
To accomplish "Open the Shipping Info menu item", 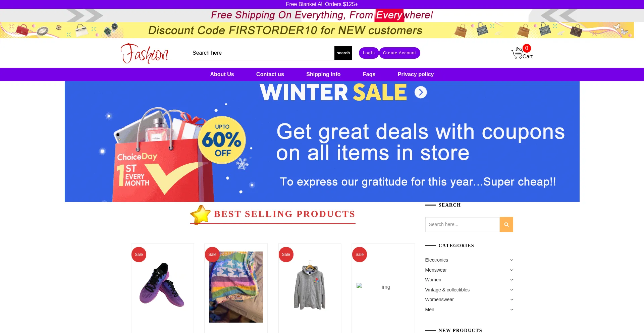I will point(323,74).
